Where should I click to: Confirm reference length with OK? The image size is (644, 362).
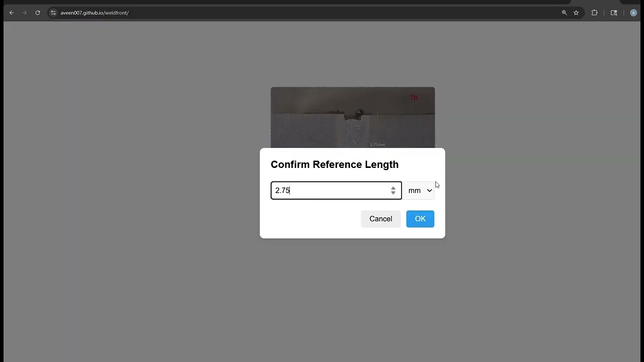420,219
